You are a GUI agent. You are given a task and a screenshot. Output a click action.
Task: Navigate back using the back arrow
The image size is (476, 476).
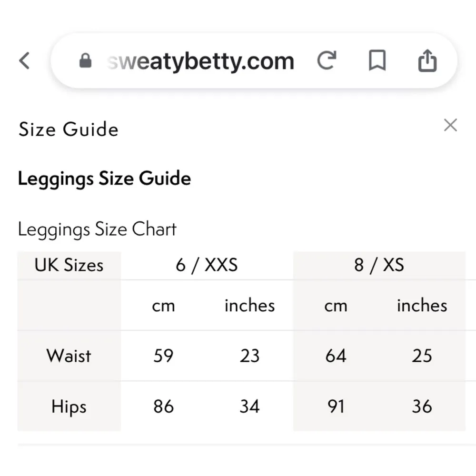(x=24, y=61)
